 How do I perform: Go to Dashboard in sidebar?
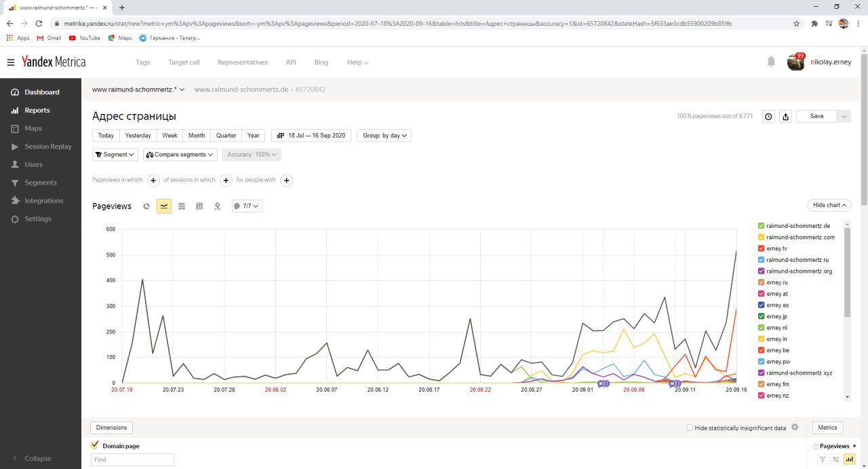coord(41,92)
